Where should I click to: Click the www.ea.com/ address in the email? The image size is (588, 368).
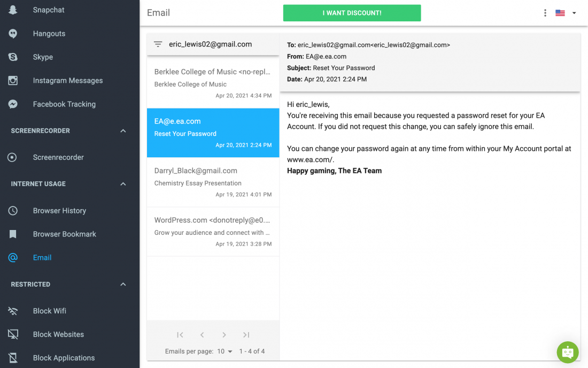tap(310, 160)
